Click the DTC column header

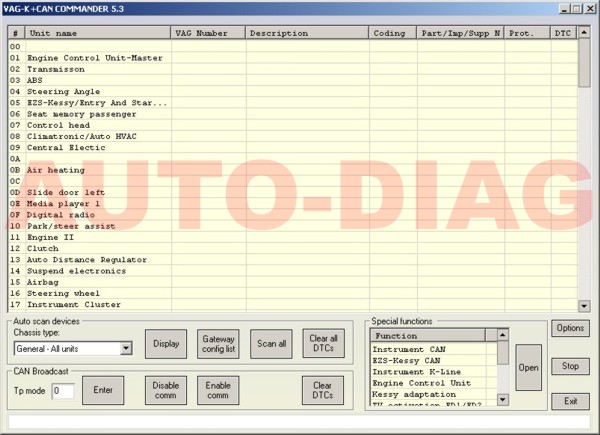(x=564, y=33)
